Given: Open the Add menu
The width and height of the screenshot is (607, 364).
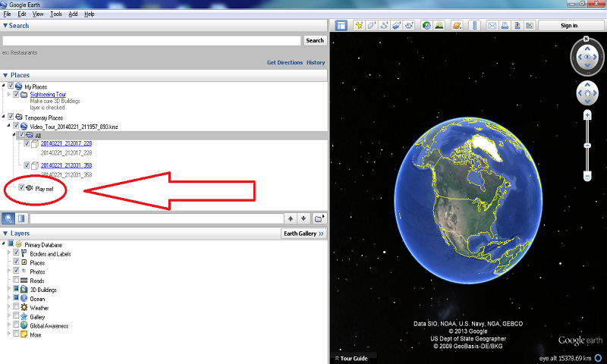Looking at the screenshot, I should [x=73, y=14].
